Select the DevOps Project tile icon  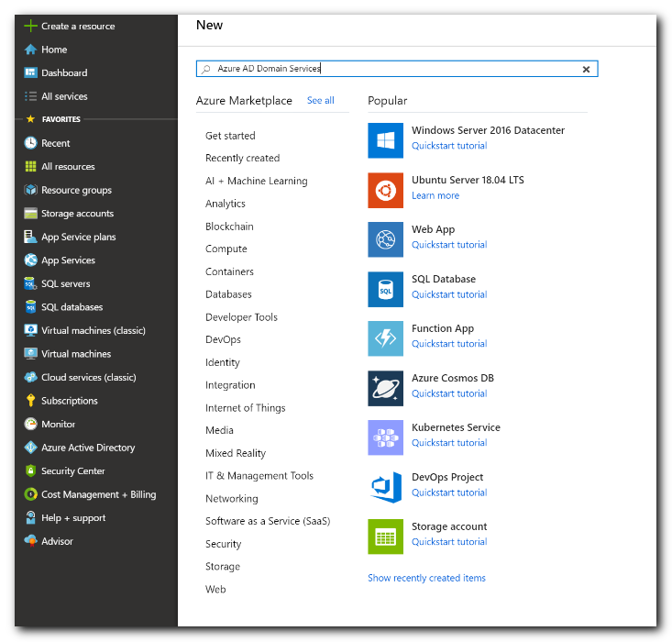tap(385, 488)
